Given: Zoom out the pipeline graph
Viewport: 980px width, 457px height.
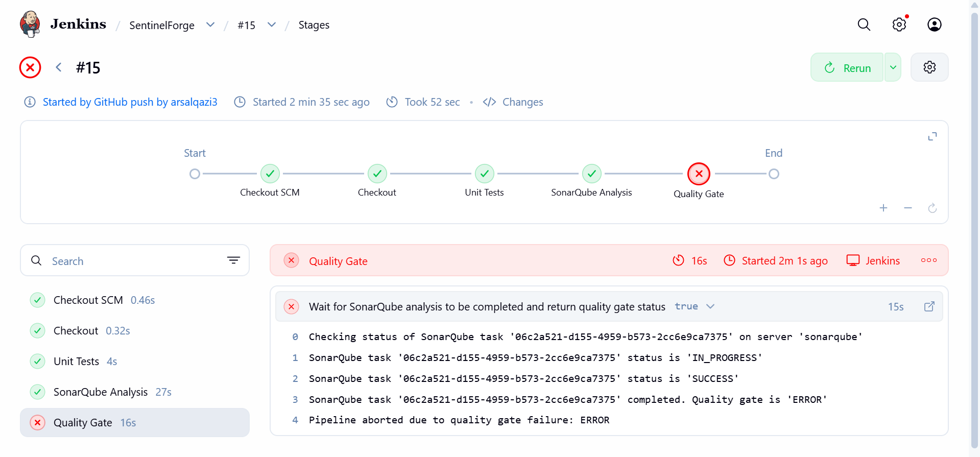Looking at the screenshot, I should click(x=908, y=208).
